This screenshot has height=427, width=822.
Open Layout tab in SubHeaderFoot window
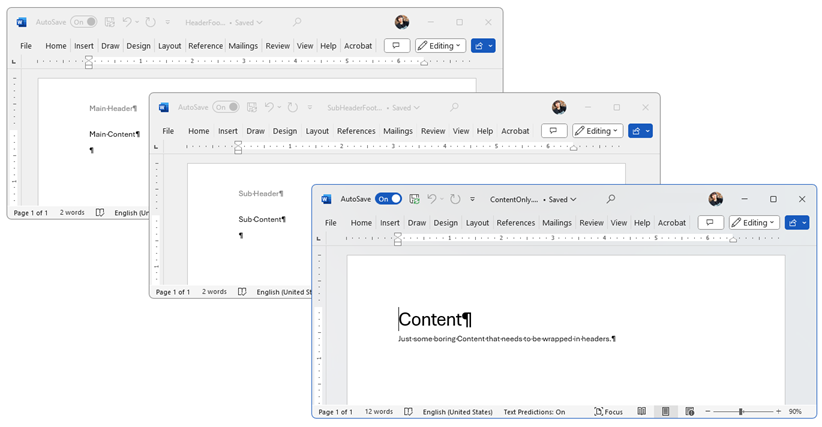coord(317,131)
